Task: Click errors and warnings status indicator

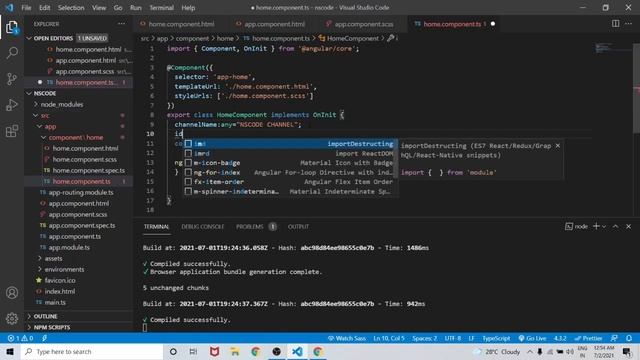Action: pyautogui.click(x=21, y=338)
